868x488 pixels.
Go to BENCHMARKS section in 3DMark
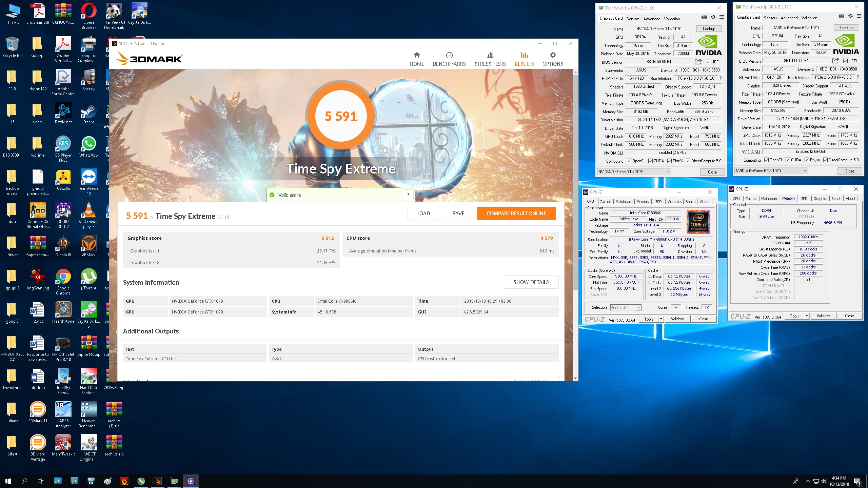point(449,59)
